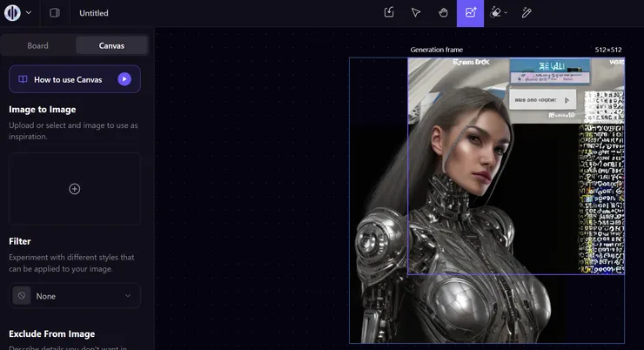This screenshot has width=644, height=350.
Task: Select the hand pan tool
Action: (x=443, y=13)
